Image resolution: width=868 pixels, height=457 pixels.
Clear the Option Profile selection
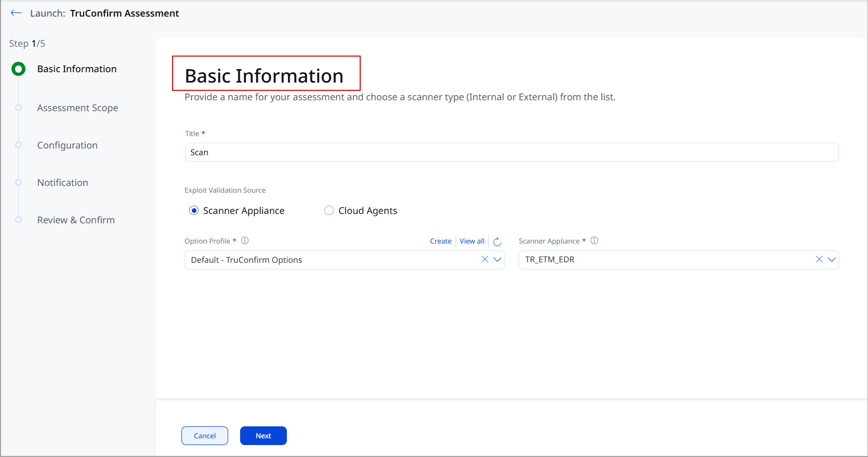coord(484,259)
